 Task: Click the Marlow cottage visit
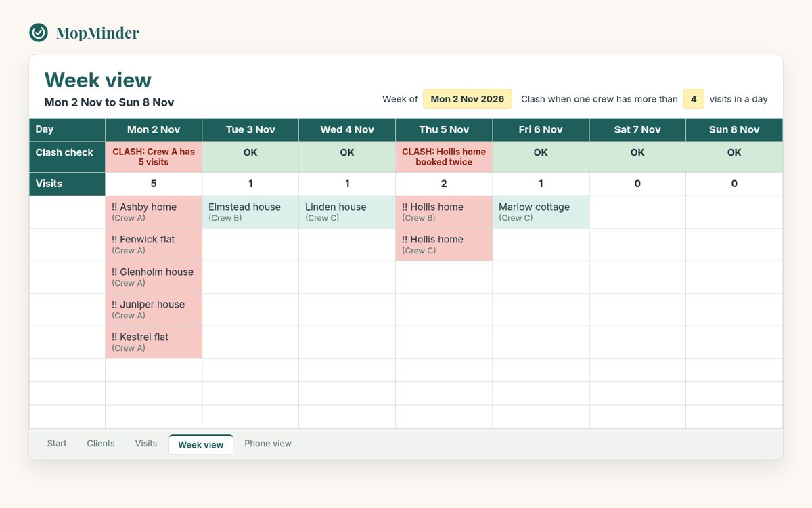(x=541, y=212)
